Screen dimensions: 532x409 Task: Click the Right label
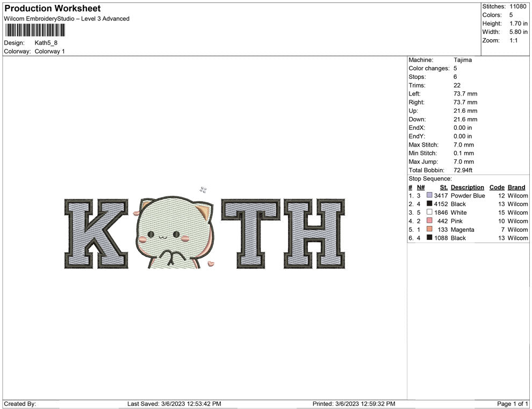(416, 102)
